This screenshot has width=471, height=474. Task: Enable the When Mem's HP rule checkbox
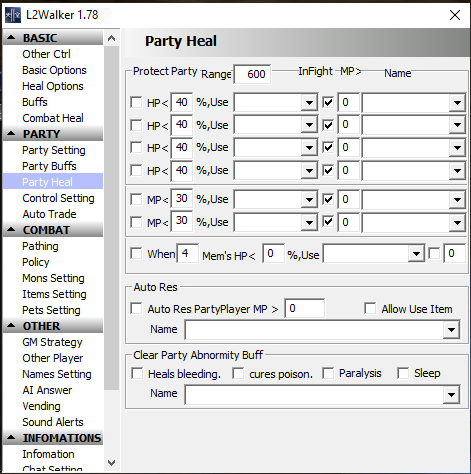click(x=136, y=253)
